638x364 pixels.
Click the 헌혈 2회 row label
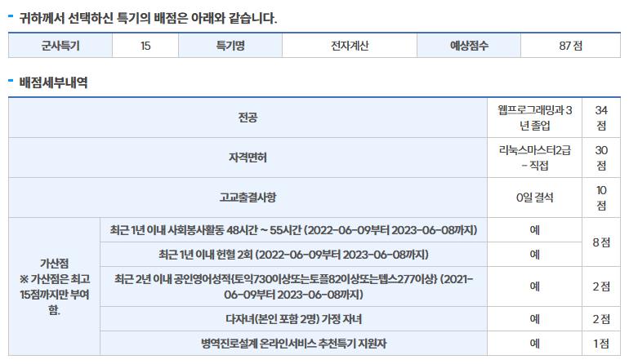click(294, 254)
